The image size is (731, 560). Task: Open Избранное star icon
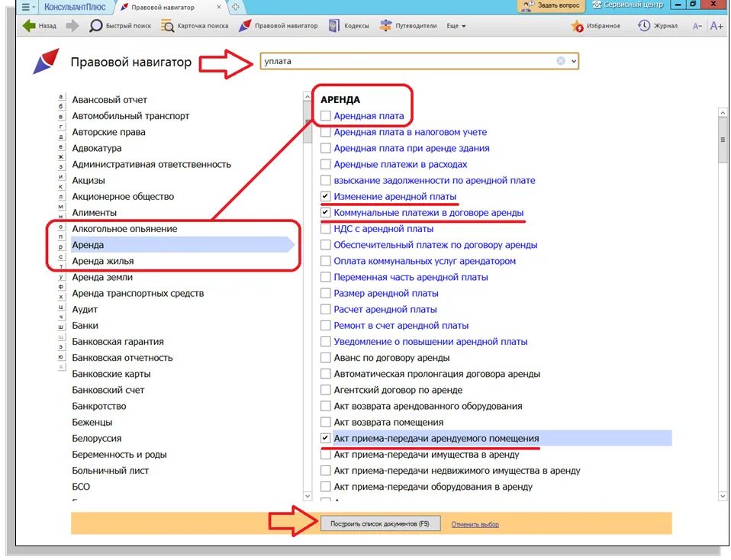click(577, 26)
